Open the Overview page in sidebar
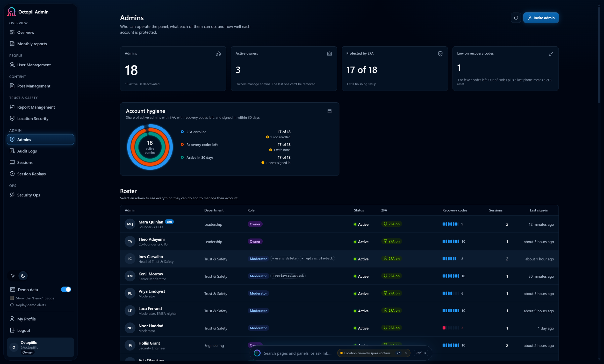This screenshot has height=364, width=604. 40,32
